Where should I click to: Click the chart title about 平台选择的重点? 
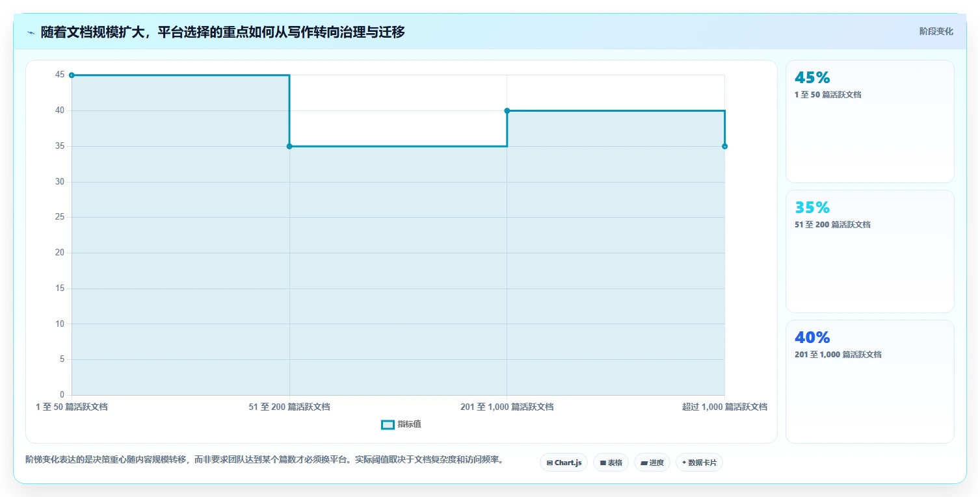point(222,32)
